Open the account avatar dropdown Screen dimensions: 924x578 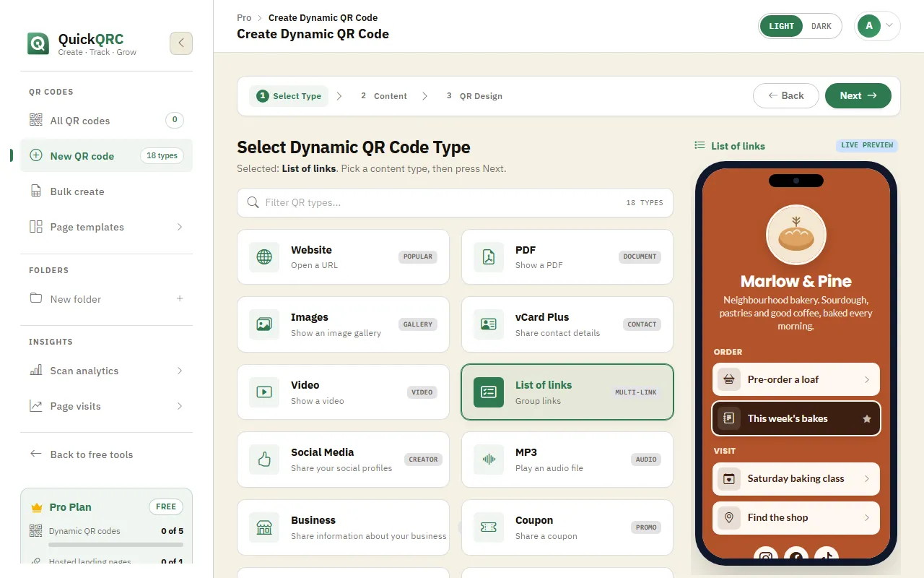pos(877,26)
